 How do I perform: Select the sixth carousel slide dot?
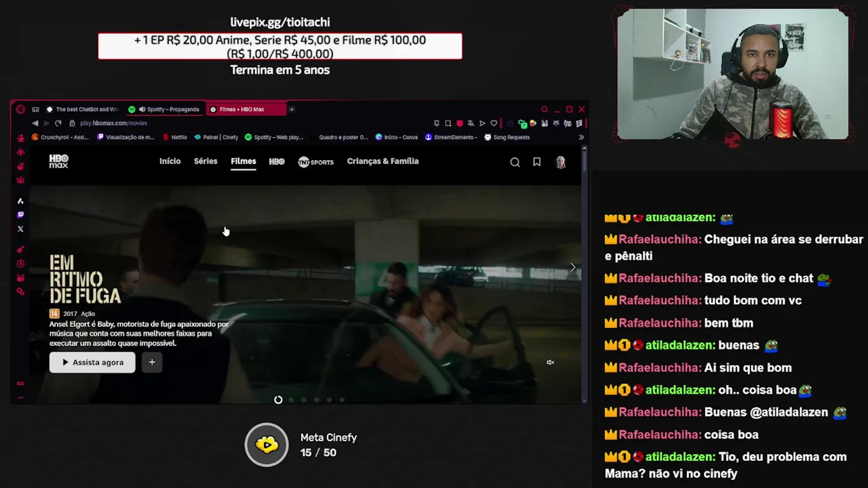(x=342, y=400)
